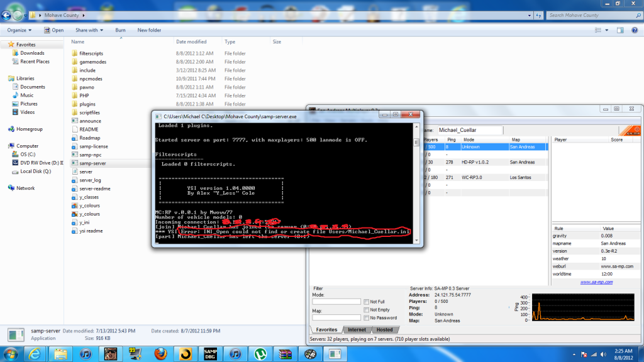Image resolution: width=644 pixels, height=362 pixels.
Task: Select the WC-RP3.0 server row
Action: pos(486,177)
